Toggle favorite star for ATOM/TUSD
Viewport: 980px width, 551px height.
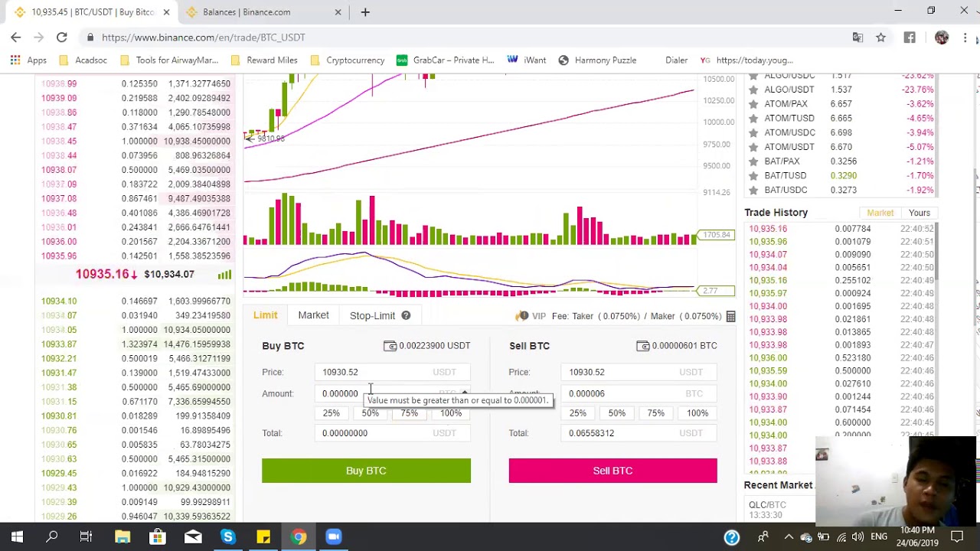pos(753,119)
